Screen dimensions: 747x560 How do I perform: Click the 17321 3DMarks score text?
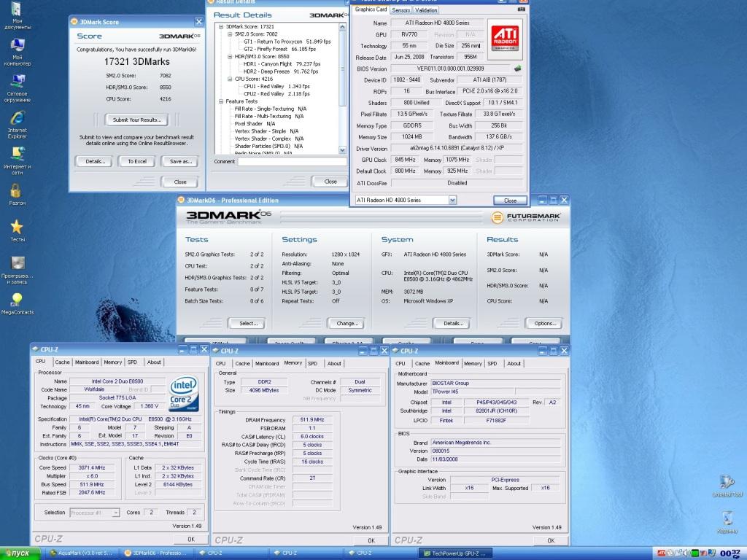pyautogui.click(x=137, y=61)
